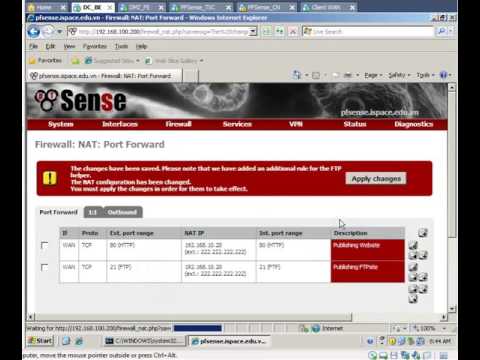This screenshot has width=480, height=360.
Task: Click in the URL address field
Action: click(x=163, y=32)
